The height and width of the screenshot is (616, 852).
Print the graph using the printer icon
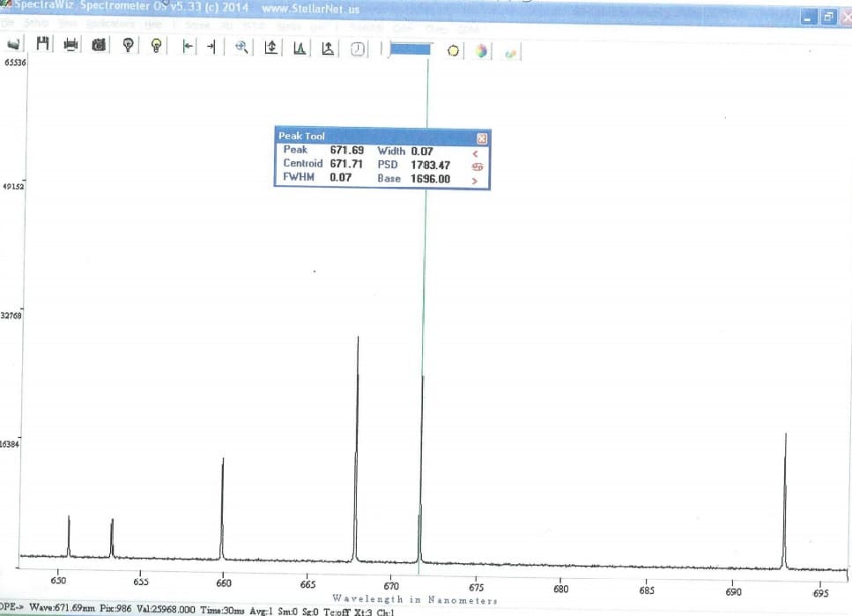[70, 44]
